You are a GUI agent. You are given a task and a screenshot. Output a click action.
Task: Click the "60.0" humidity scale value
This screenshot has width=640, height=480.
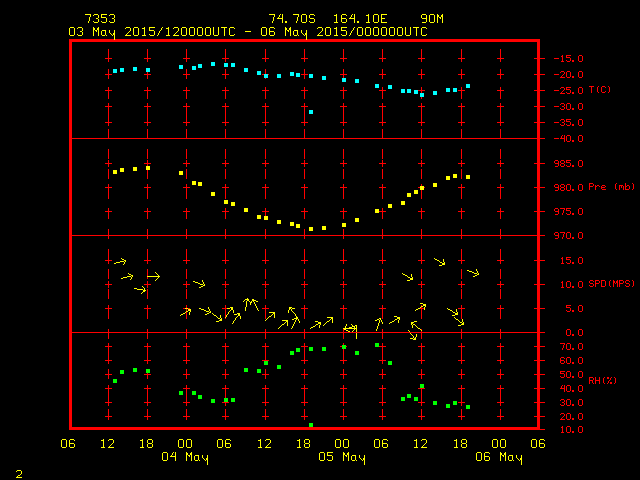572,361
